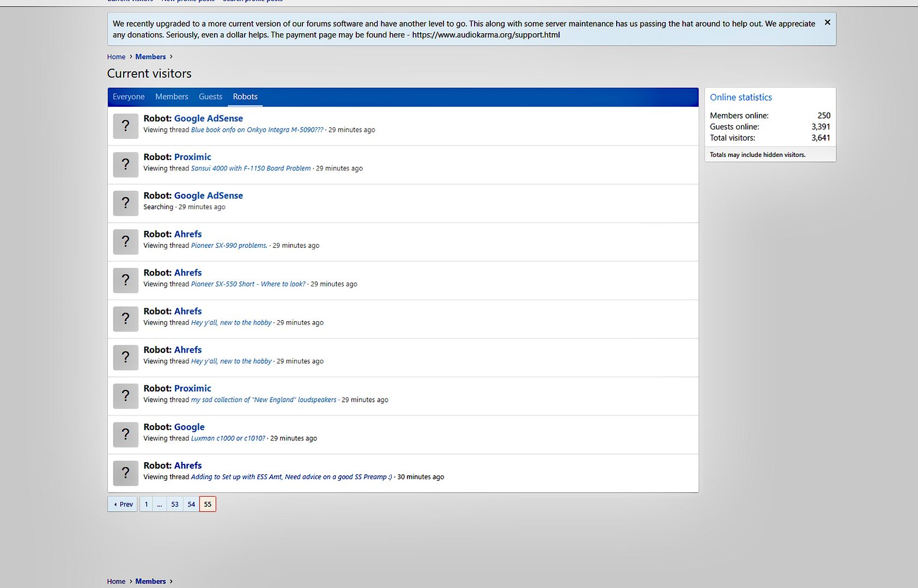Open Members in the breadcrumb above Current visitors
Screen dimensions: 918x588
(x=150, y=57)
